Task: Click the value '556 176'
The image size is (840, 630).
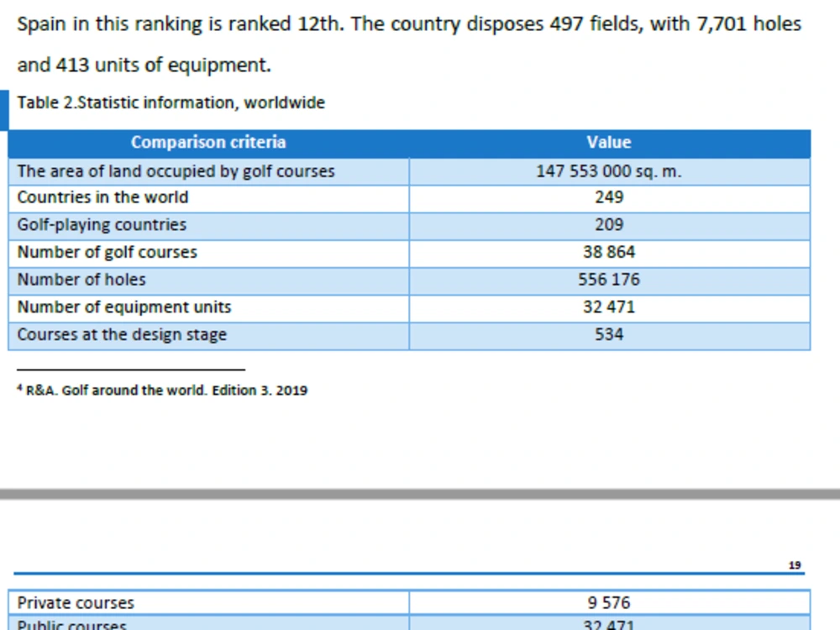Action: click(609, 280)
